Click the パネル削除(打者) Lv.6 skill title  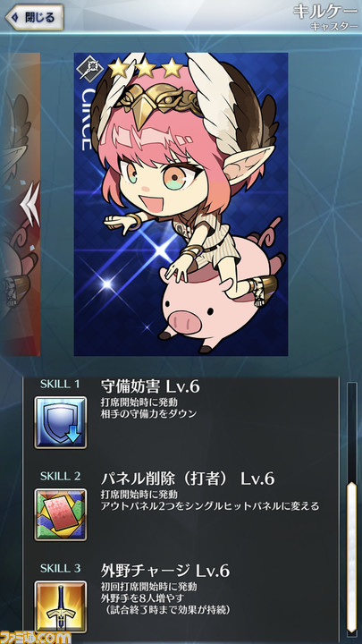point(188,479)
